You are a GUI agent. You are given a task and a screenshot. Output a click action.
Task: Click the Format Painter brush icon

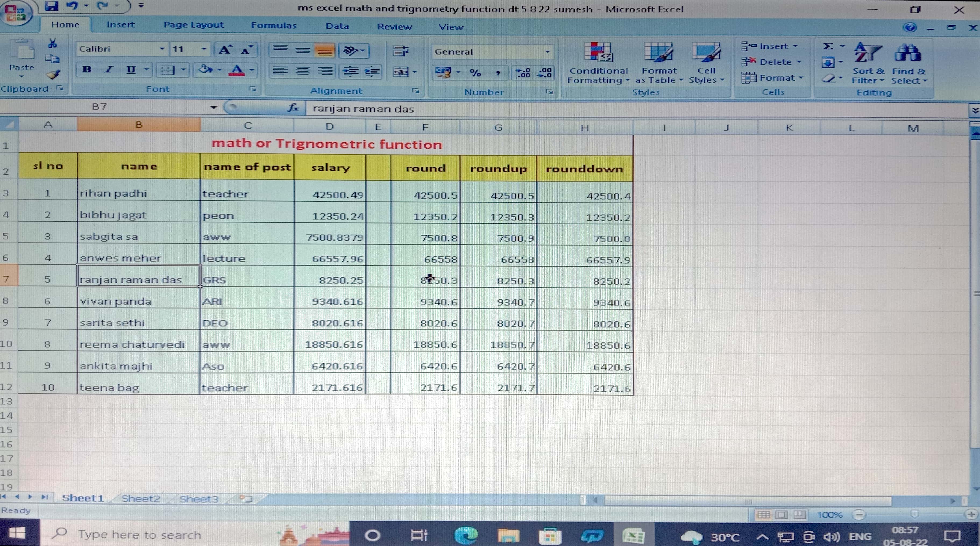coord(53,74)
